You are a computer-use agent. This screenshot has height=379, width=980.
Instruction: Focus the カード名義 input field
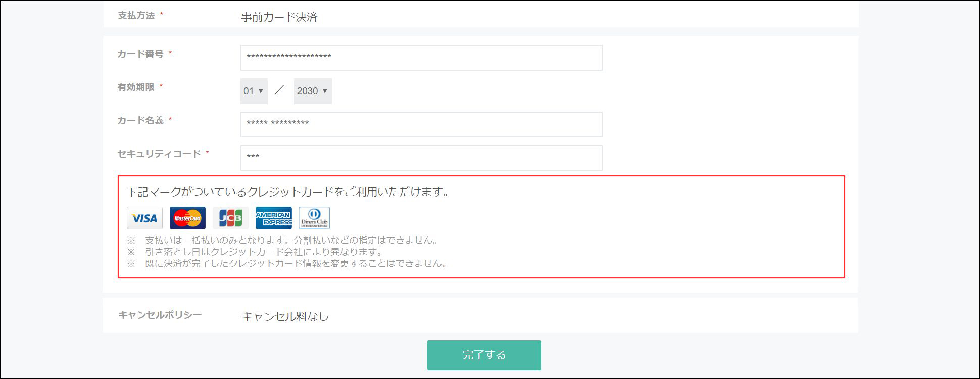pos(421,124)
